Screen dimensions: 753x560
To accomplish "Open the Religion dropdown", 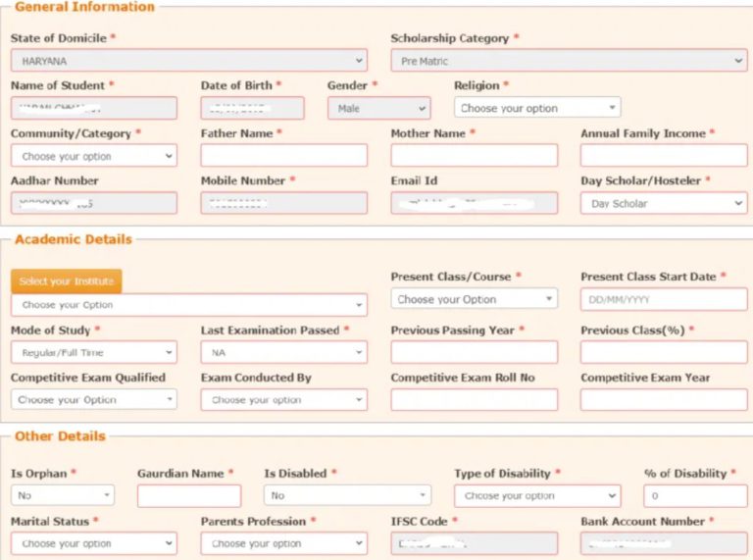I will [537, 108].
